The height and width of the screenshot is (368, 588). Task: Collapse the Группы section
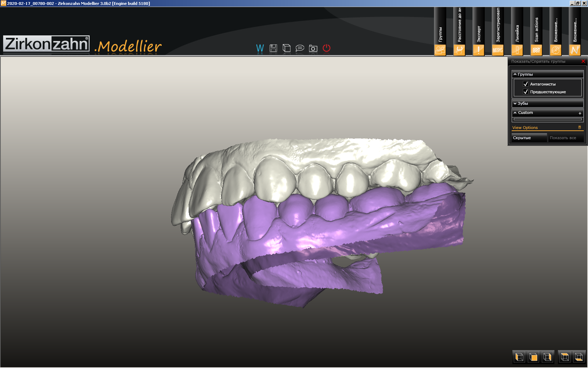pos(515,74)
